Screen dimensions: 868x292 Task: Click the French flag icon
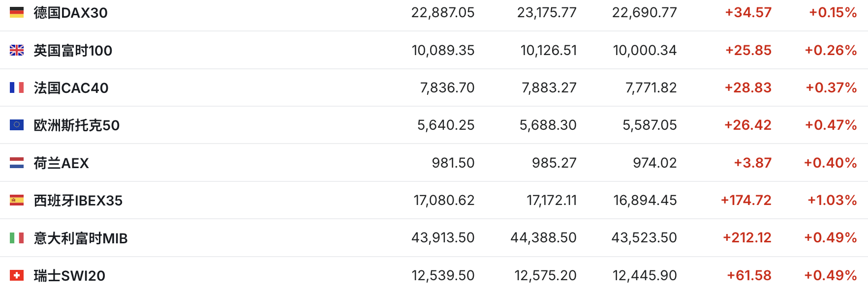17,88
